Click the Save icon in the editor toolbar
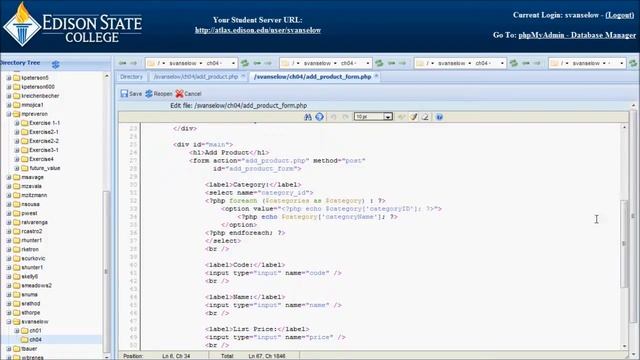 [124, 93]
